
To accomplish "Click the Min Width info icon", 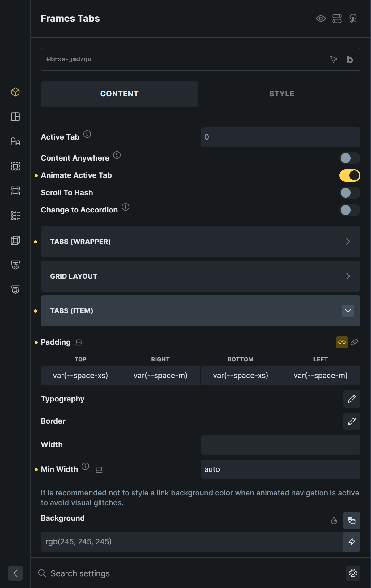I will coord(85,466).
